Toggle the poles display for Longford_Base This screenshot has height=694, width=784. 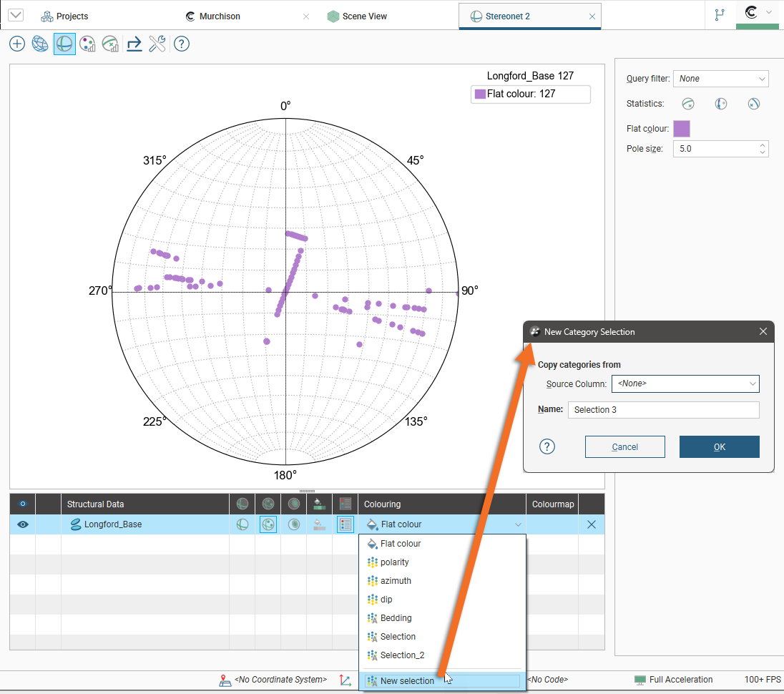pyautogui.click(x=268, y=524)
